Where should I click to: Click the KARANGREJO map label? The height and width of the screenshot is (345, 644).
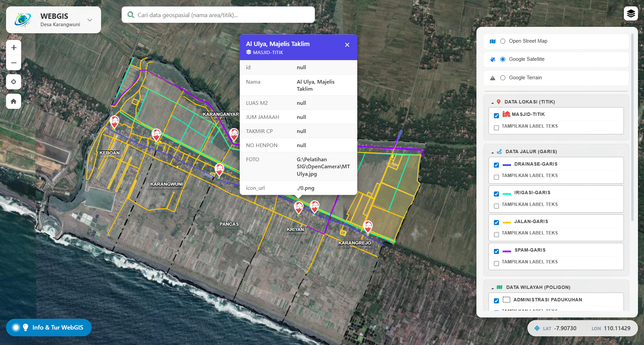click(355, 243)
